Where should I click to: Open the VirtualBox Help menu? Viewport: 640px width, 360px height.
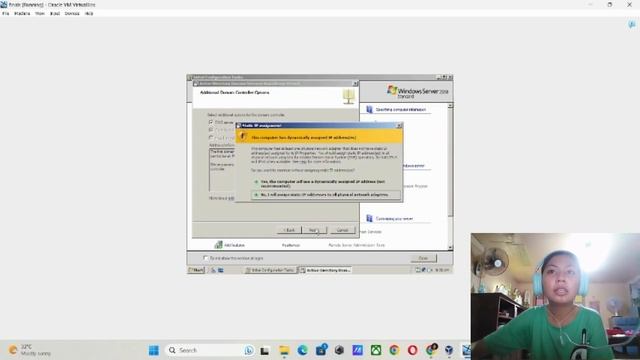click(89, 13)
